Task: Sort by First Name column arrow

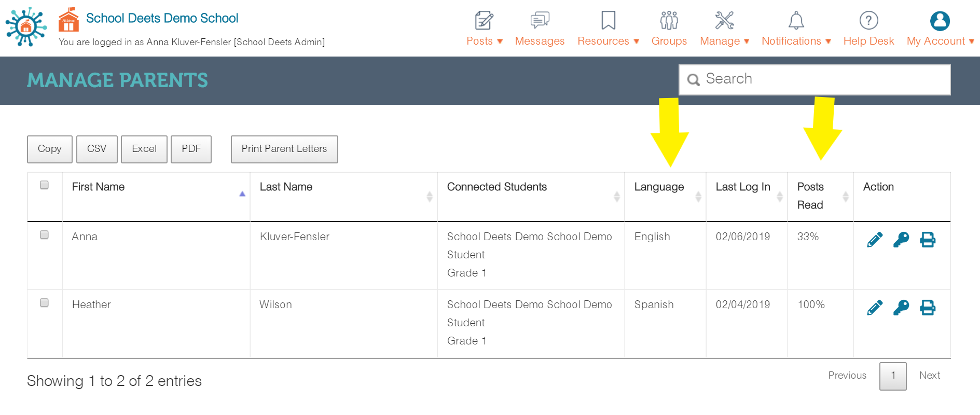Action: [242, 194]
